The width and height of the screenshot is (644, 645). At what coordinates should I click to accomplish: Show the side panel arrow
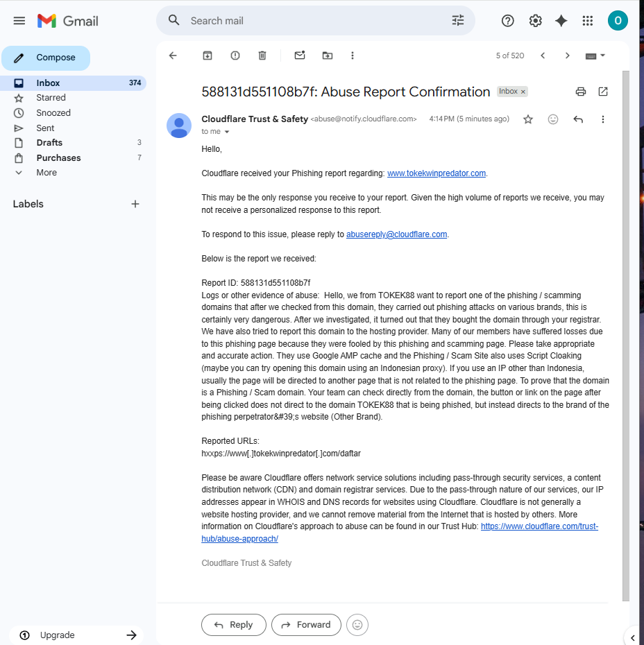click(x=633, y=638)
